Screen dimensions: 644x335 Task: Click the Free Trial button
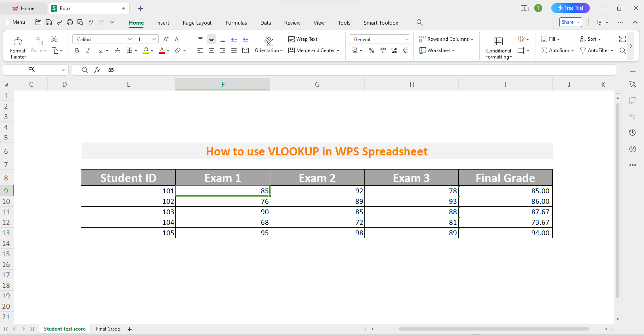[571, 8]
